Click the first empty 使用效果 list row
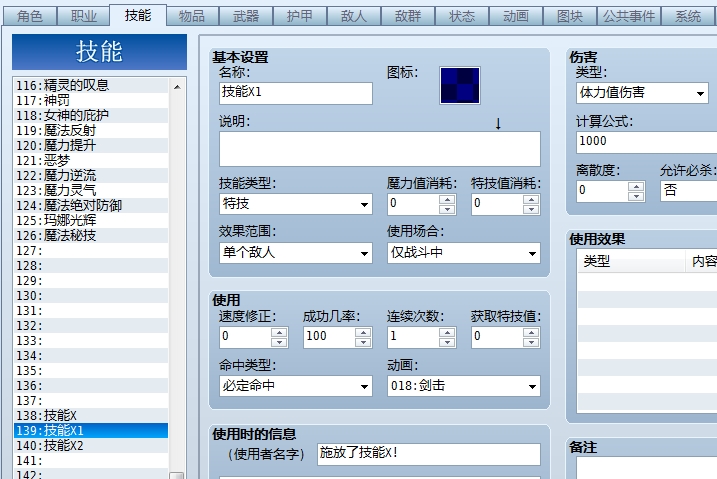This screenshot has width=717, height=479. [647, 282]
